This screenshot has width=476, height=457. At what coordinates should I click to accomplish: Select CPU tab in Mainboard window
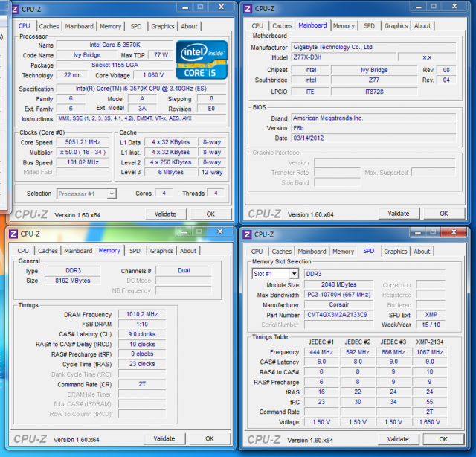tap(257, 26)
